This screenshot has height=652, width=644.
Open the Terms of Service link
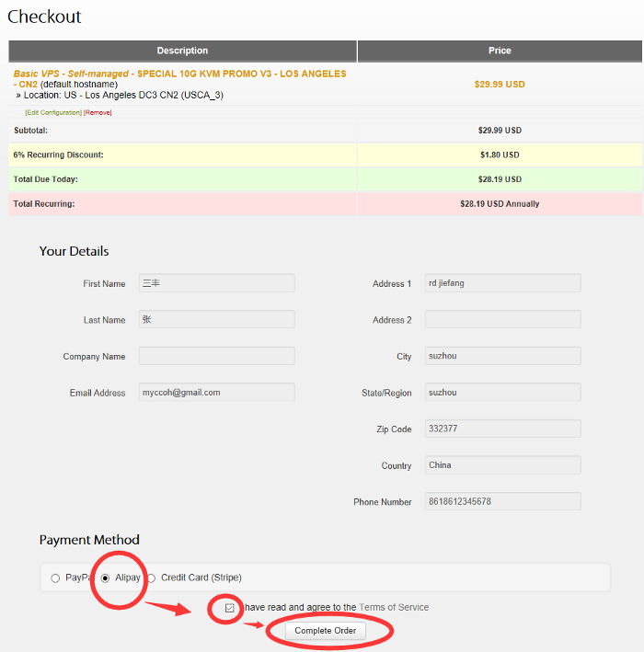coord(394,608)
